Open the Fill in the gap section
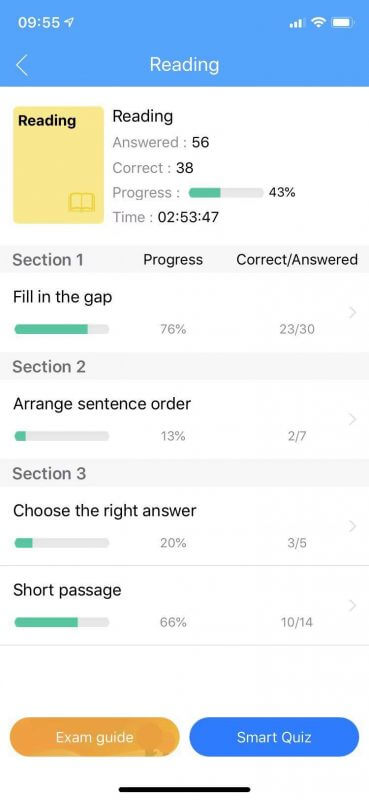Screen dimensions: 369x800 (184, 312)
